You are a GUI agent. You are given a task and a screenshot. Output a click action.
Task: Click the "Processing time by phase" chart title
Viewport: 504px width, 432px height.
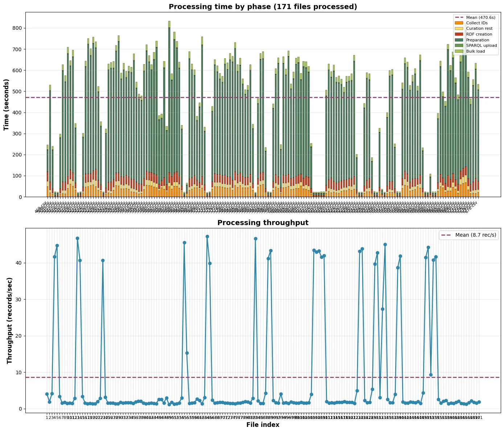point(263,7)
